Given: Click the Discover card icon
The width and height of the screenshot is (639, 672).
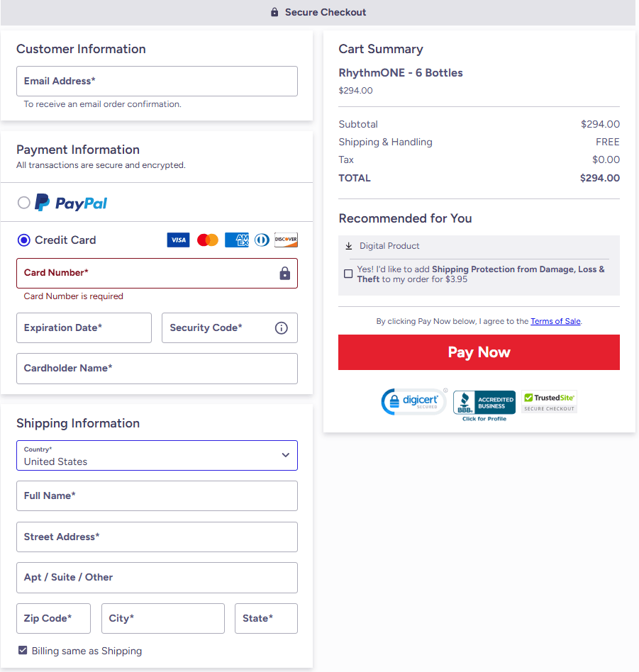Looking at the screenshot, I should click(286, 240).
